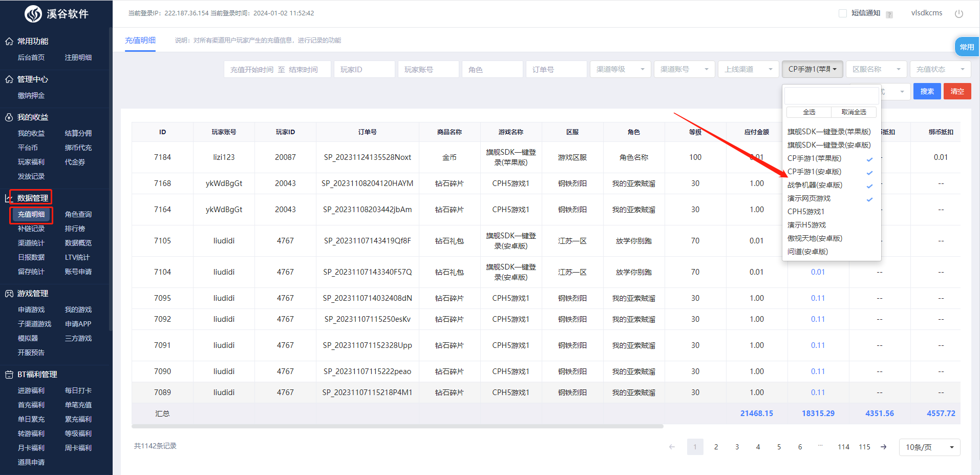980x475 pixels.
Task: Click the game dropdown search box
Action: (x=832, y=96)
